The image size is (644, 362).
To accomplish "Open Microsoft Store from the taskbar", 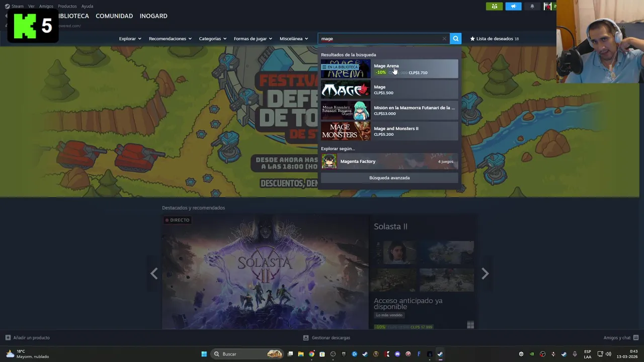I will click(322, 354).
